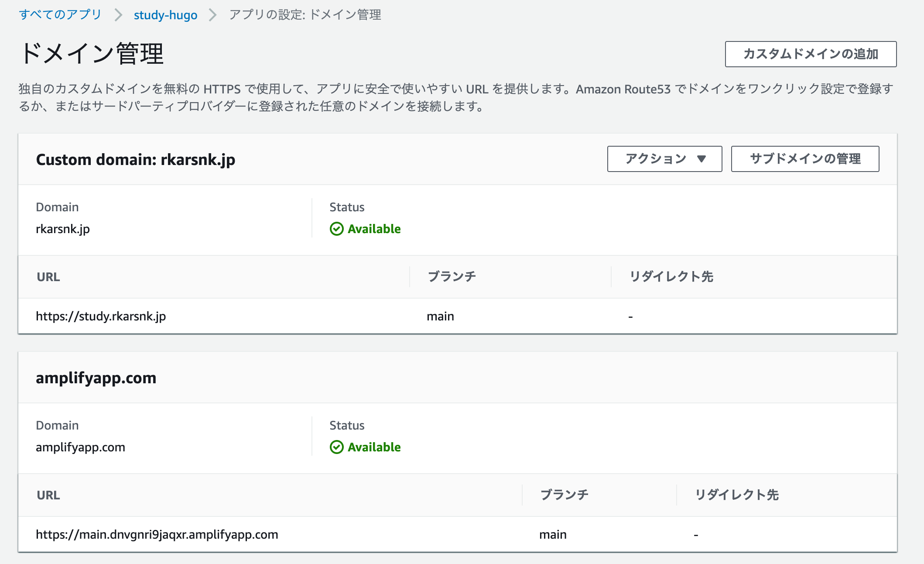The width and height of the screenshot is (924, 564).
Task: Click リダイレクト先 header in amplifyapp.com table
Action: point(737,495)
